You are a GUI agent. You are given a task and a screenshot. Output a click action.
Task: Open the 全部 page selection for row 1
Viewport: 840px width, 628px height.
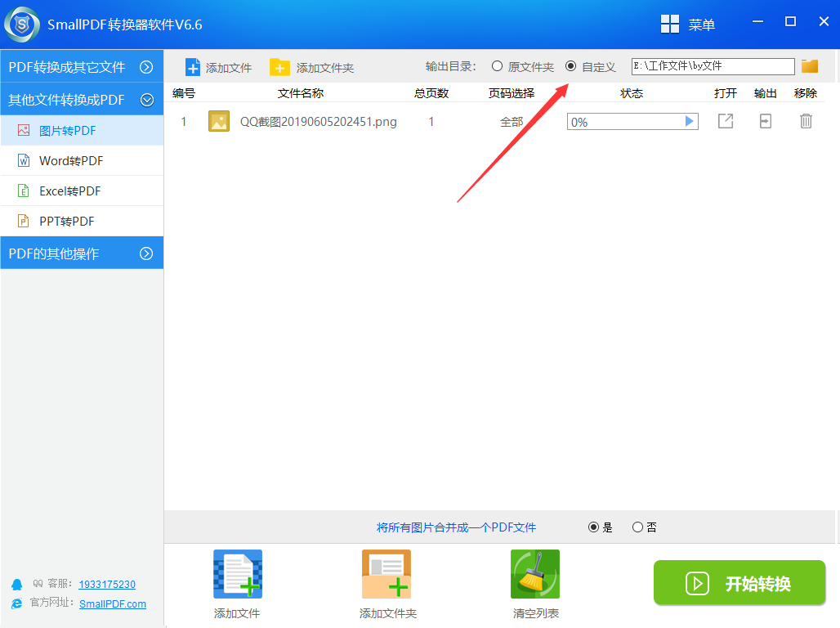pyautogui.click(x=512, y=122)
